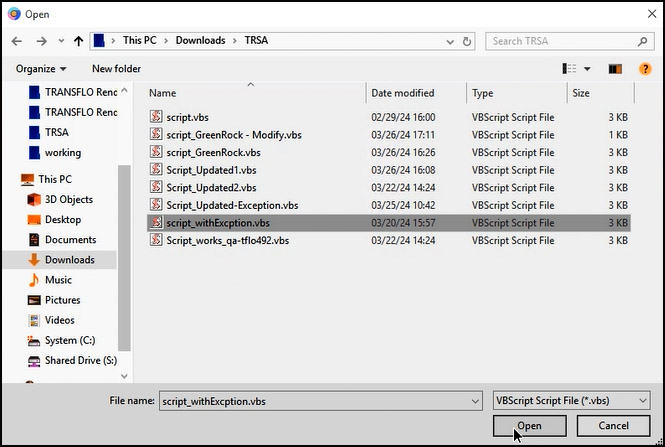This screenshot has height=447, width=665.
Task: Click the Downloads breadcrumb in address bar
Action: (x=199, y=41)
